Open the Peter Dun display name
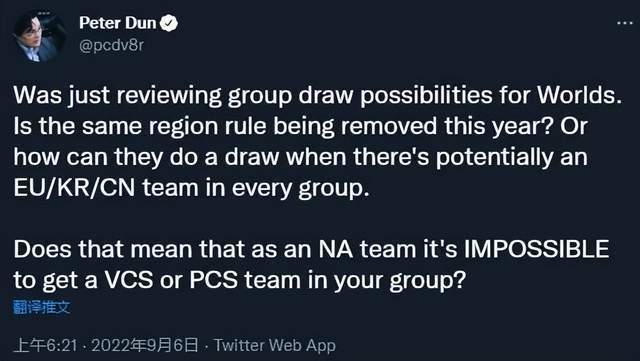This screenshot has height=361, width=640. coord(118,23)
